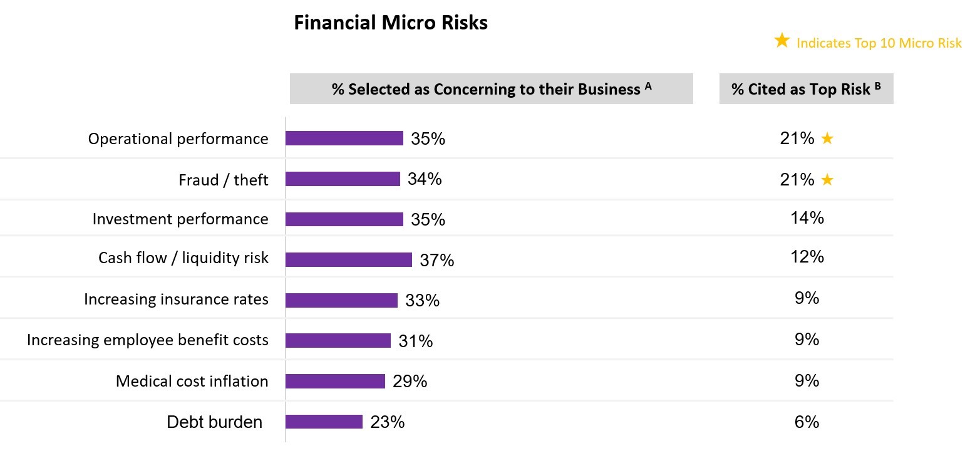This screenshot has width=980, height=453.
Task: Click the star beside Operational performance 21%
Action: click(x=827, y=139)
